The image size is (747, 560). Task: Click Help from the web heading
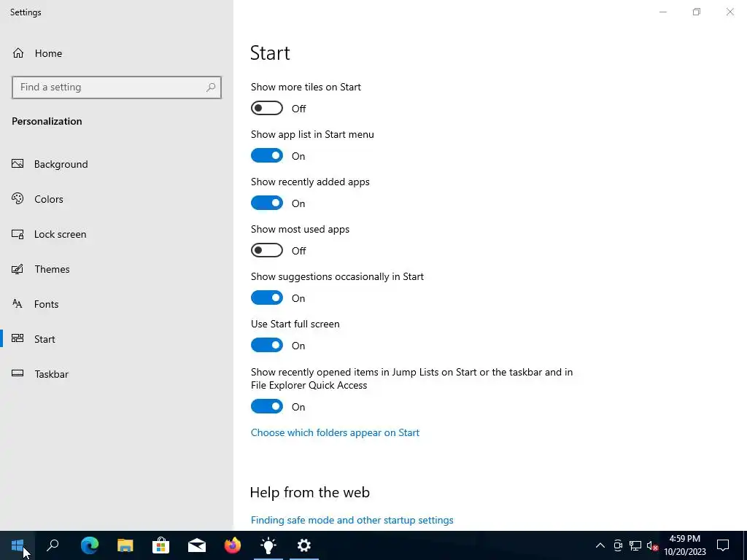coord(309,492)
